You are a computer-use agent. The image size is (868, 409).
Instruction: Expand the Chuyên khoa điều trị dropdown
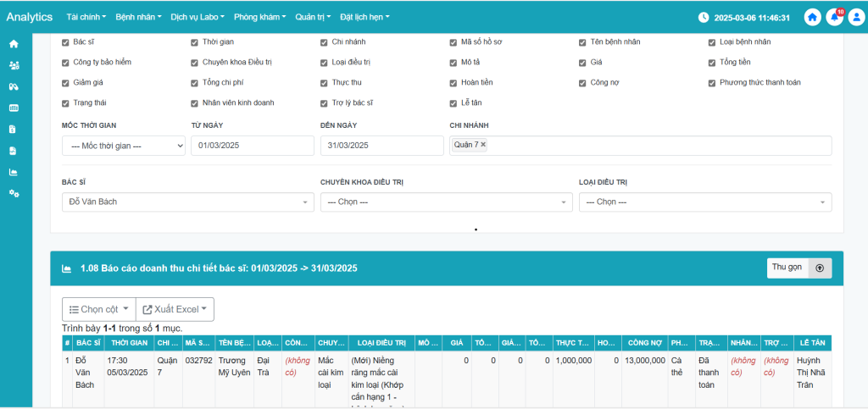pos(446,202)
